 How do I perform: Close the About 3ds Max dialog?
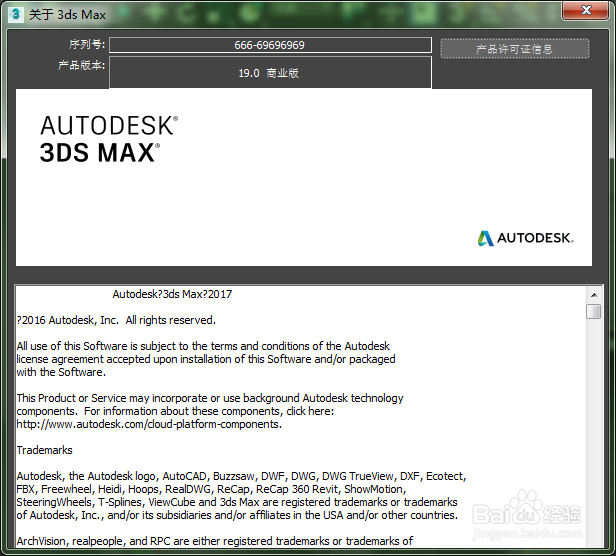585,10
